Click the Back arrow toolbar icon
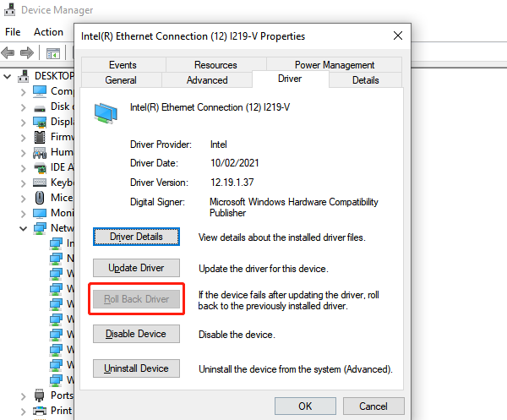The height and width of the screenshot is (420, 507). [x=8, y=52]
